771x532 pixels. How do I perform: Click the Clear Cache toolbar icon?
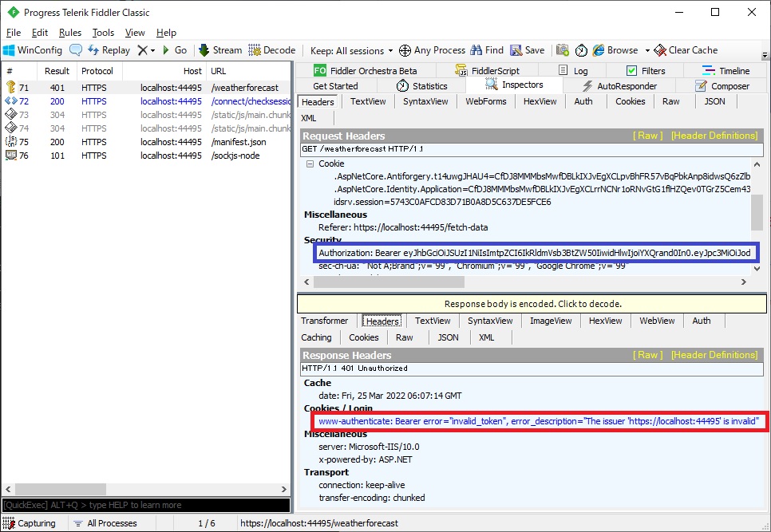pos(660,50)
